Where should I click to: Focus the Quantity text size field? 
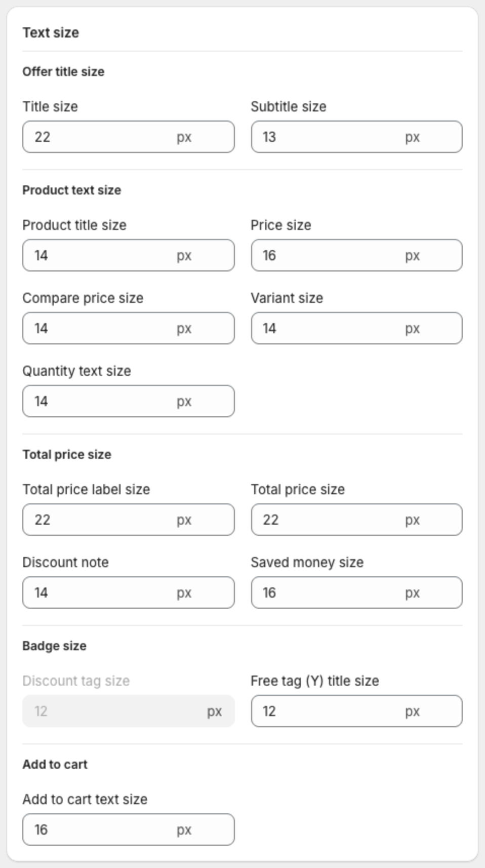coord(129,401)
